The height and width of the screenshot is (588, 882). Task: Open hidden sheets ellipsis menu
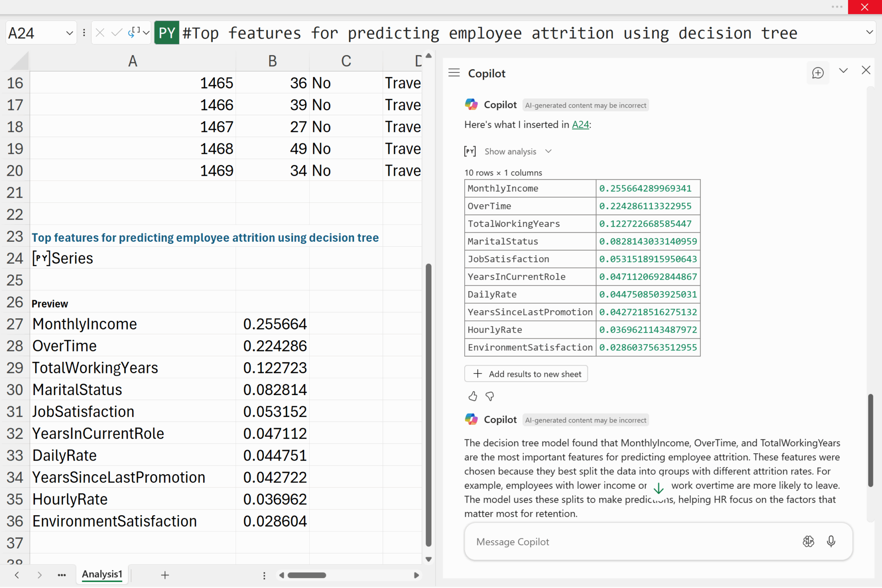pos(62,575)
